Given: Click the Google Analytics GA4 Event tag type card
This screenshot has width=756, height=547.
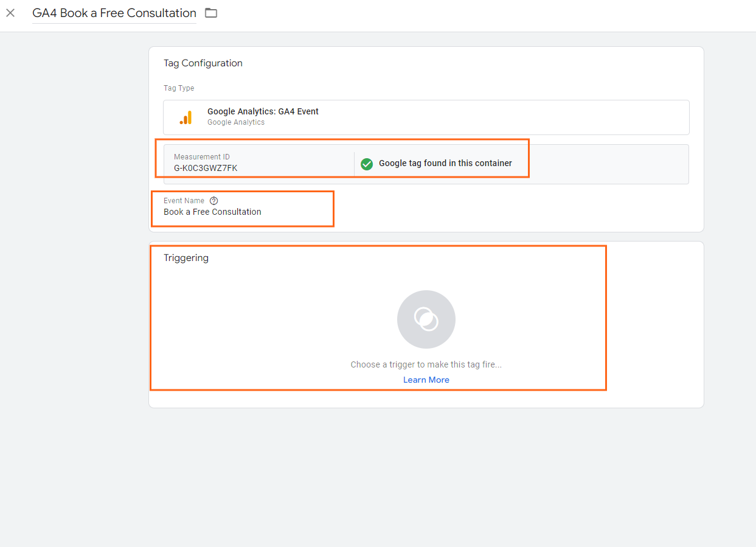Looking at the screenshot, I should (426, 117).
